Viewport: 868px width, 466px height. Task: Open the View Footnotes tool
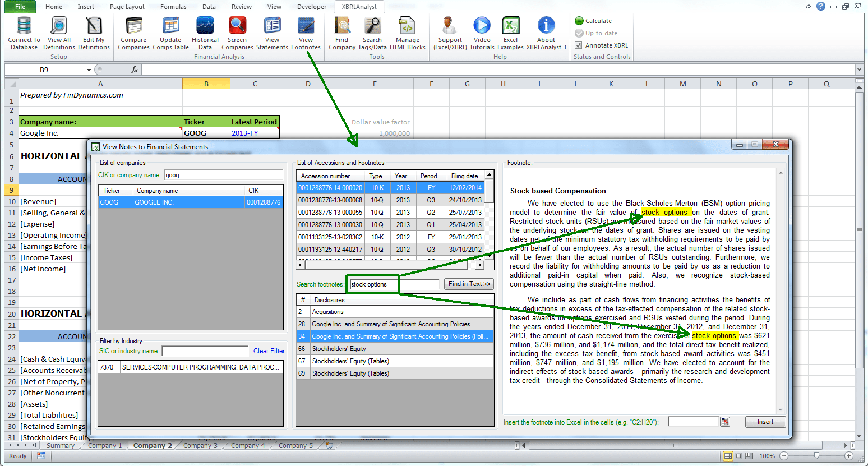306,33
